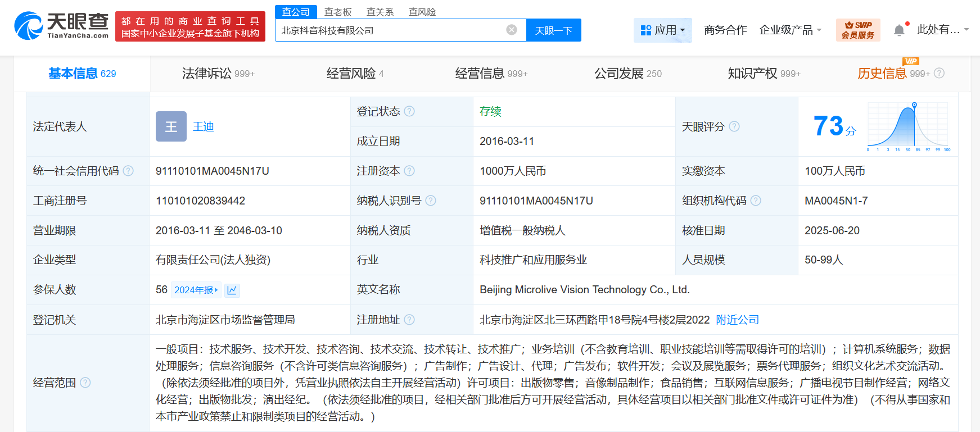The height and width of the screenshot is (432, 980).
Task: Expand the 企业级产品 dropdown
Action: pos(790,30)
